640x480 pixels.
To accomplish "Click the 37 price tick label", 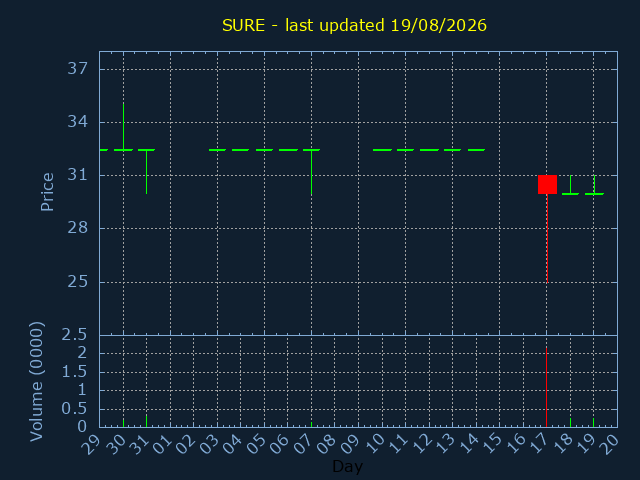I will 78,69.
